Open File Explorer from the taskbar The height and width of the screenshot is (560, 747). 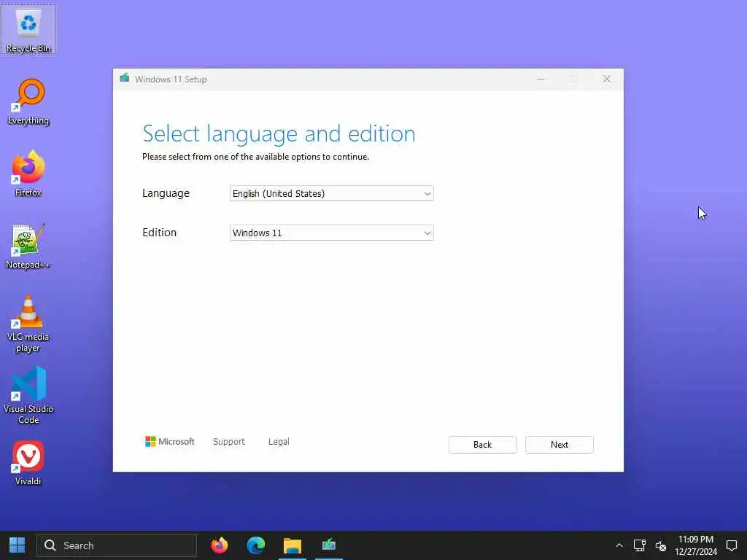[292, 545]
